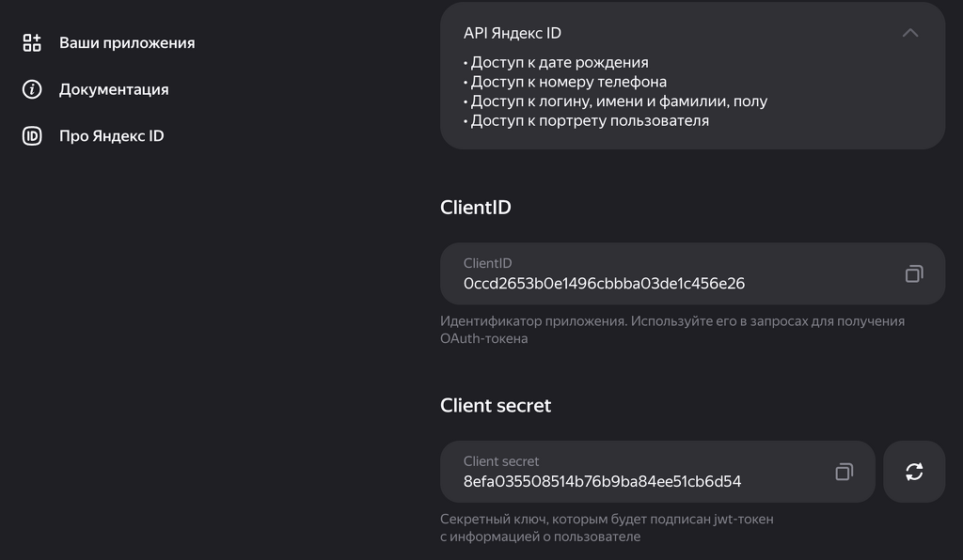Click the info icon beside Документация
Screen dimensions: 963x560
click(x=32, y=89)
